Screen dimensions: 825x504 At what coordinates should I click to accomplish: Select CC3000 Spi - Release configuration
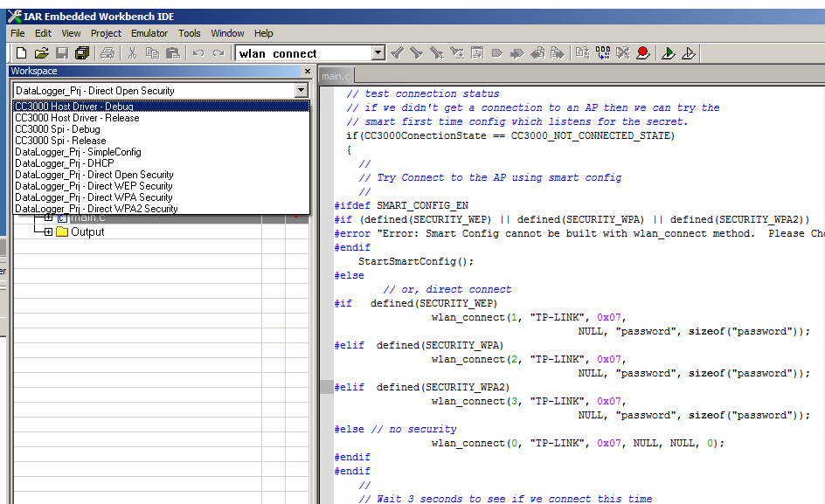(161, 141)
